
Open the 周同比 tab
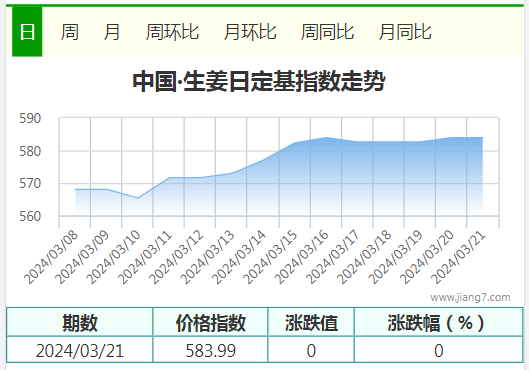(327, 32)
